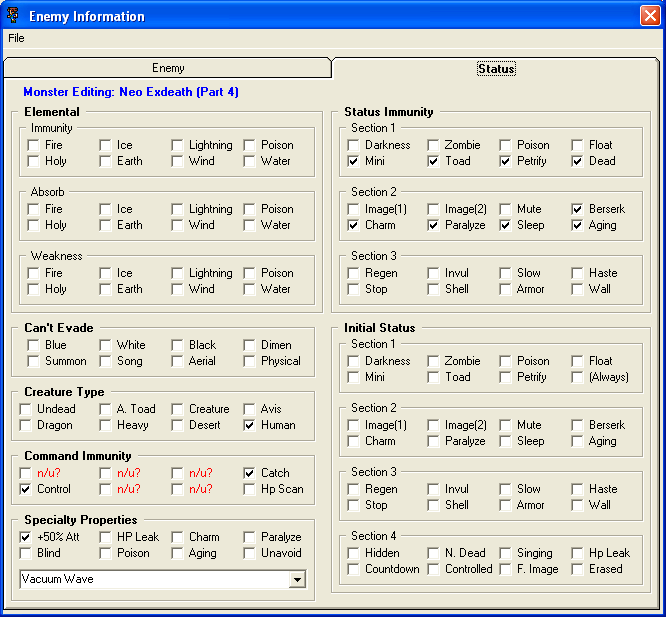
Task: Check Armor in Initial Status Section 3
Action: click(x=505, y=505)
